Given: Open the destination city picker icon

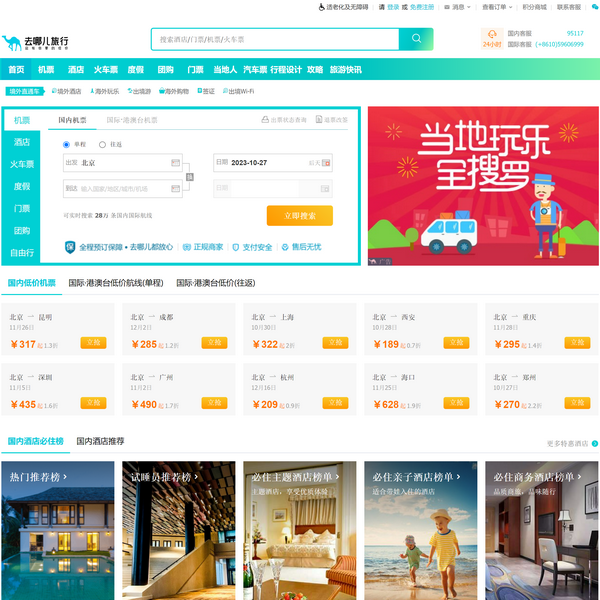Looking at the screenshot, I should point(175,188).
